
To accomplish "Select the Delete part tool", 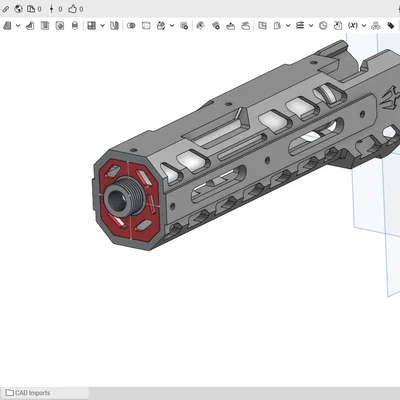I will [x=184, y=26].
